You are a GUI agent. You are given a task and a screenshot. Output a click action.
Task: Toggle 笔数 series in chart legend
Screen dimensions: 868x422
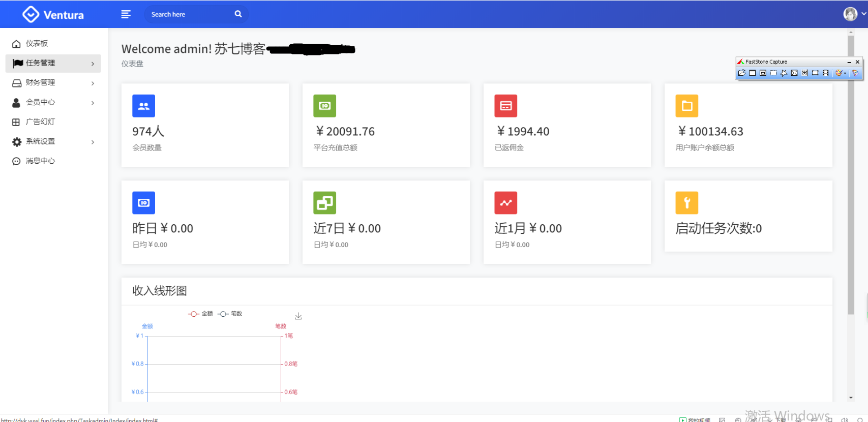click(230, 314)
